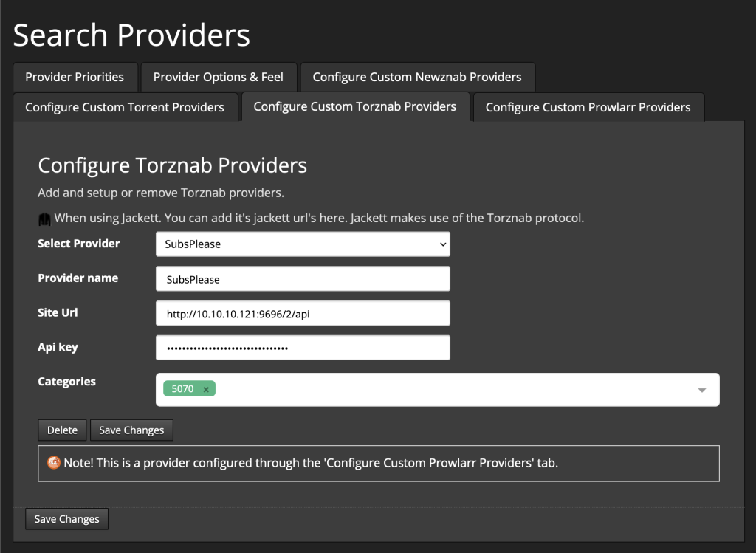The height and width of the screenshot is (553, 756).
Task: Click the Api key password field
Action: [303, 348]
